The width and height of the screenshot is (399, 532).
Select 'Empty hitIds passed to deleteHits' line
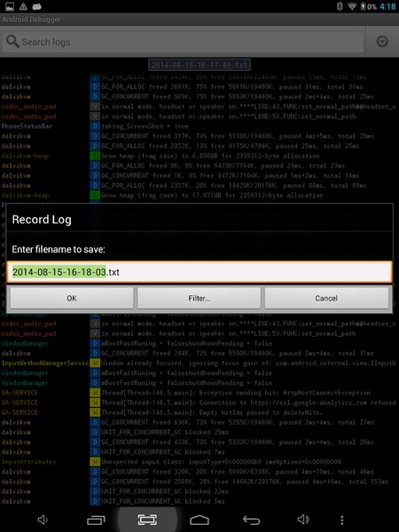coord(212,412)
